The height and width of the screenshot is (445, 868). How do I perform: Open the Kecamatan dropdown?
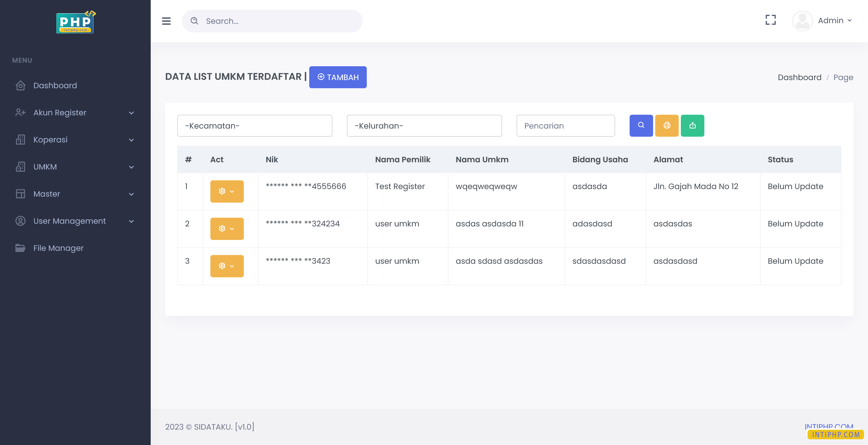(x=255, y=126)
